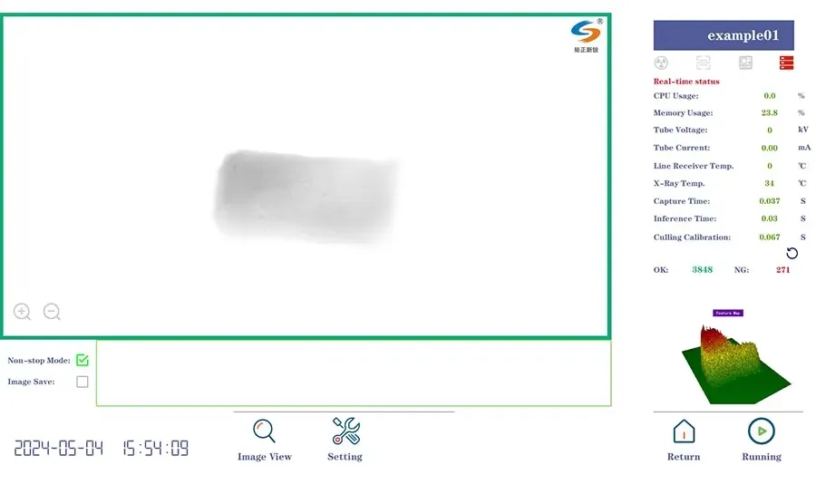The height and width of the screenshot is (504, 816).
Task: Click the radiation X-ray status icon
Action: coord(661,63)
